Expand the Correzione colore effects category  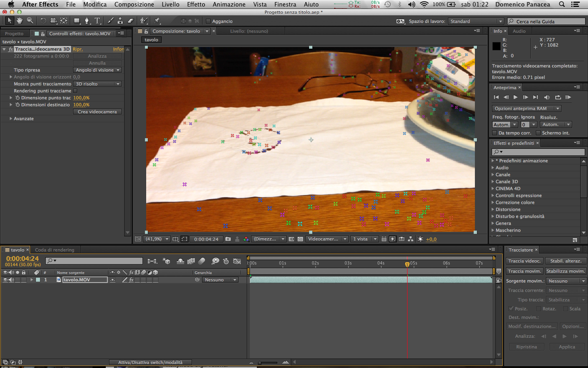(493, 202)
